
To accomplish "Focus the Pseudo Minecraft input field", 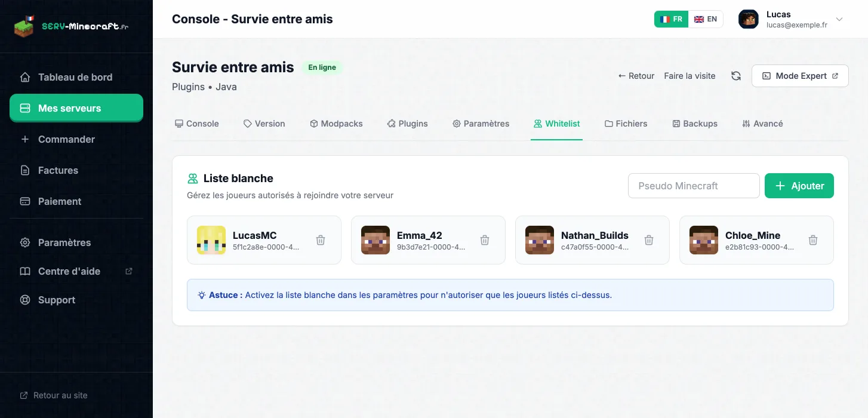I will click(694, 186).
